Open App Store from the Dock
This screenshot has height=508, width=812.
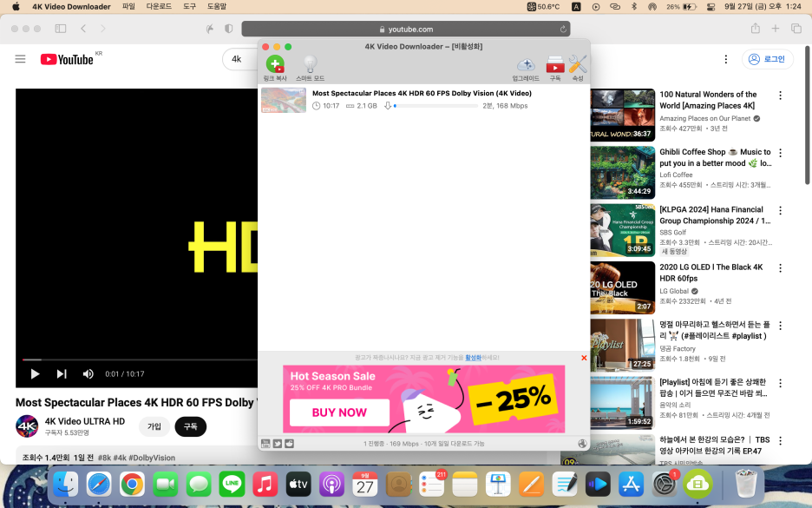click(632, 485)
